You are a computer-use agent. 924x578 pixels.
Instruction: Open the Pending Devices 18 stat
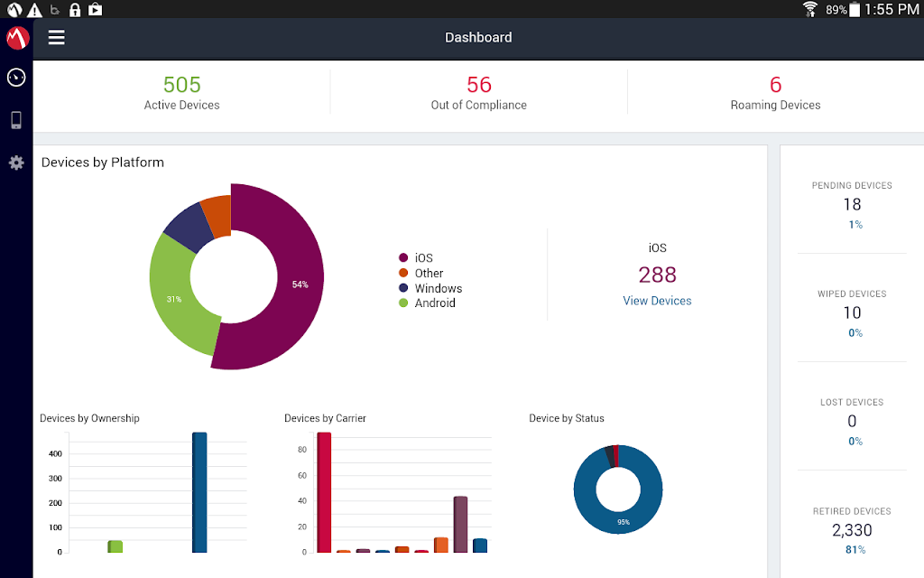pos(852,205)
